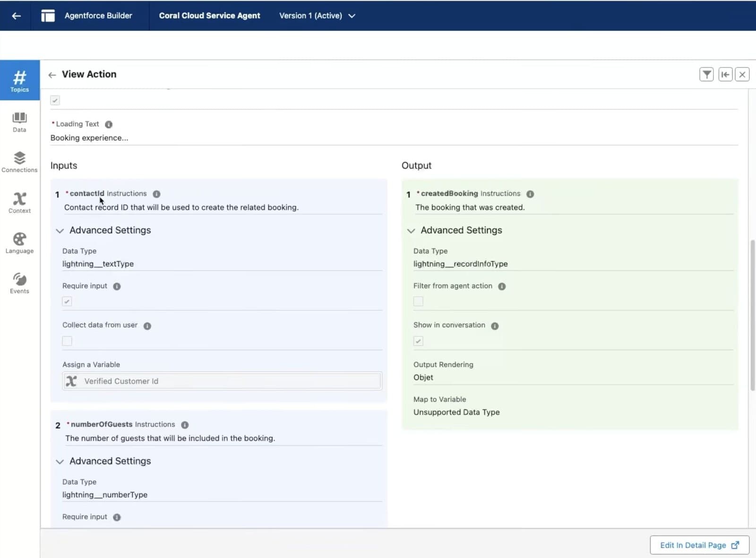Enable Filter from agent action checkbox
Screen dimensions: 756x558
(418, 301)
